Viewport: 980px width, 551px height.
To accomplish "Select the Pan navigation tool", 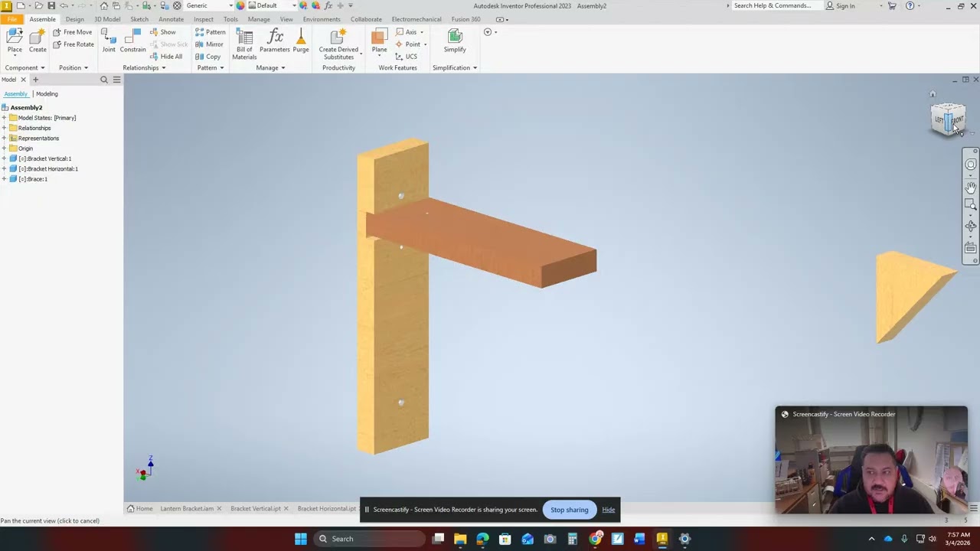I will [971, 187].
